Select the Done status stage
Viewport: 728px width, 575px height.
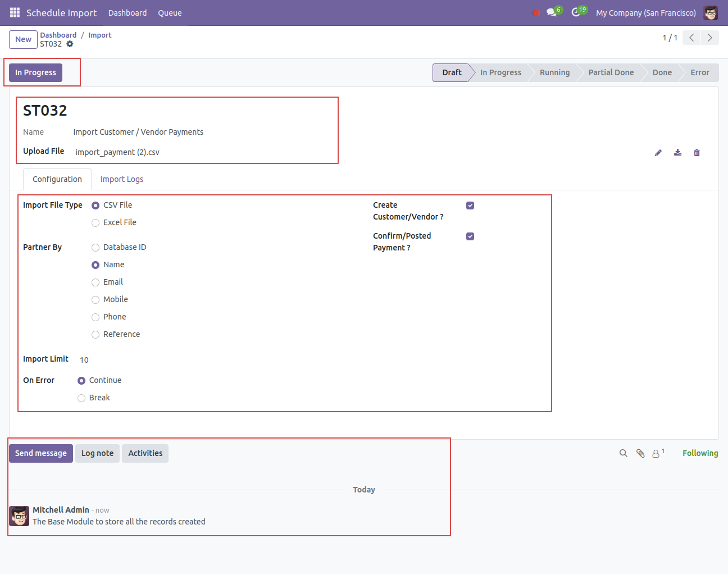[662, 72]
